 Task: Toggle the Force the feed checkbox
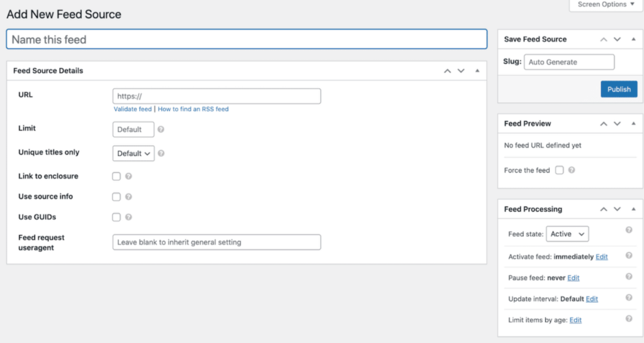pyautogui.click(x=559, y=170)
